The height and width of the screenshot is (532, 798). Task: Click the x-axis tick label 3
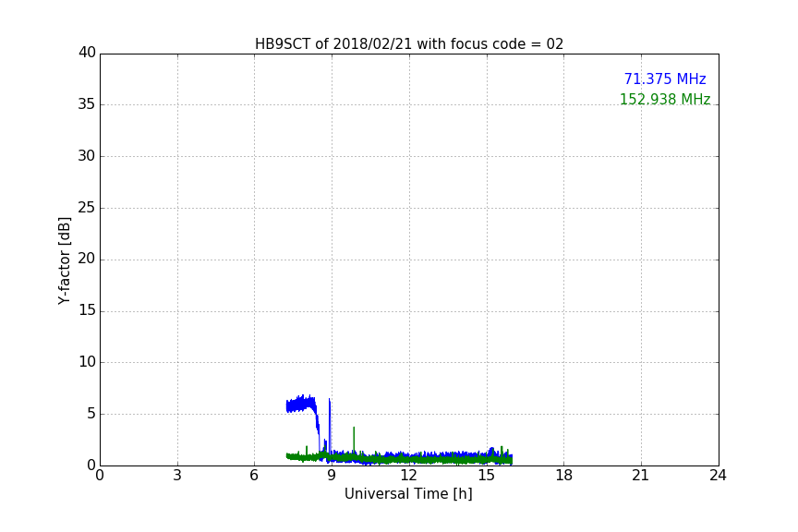click(177, 476)
